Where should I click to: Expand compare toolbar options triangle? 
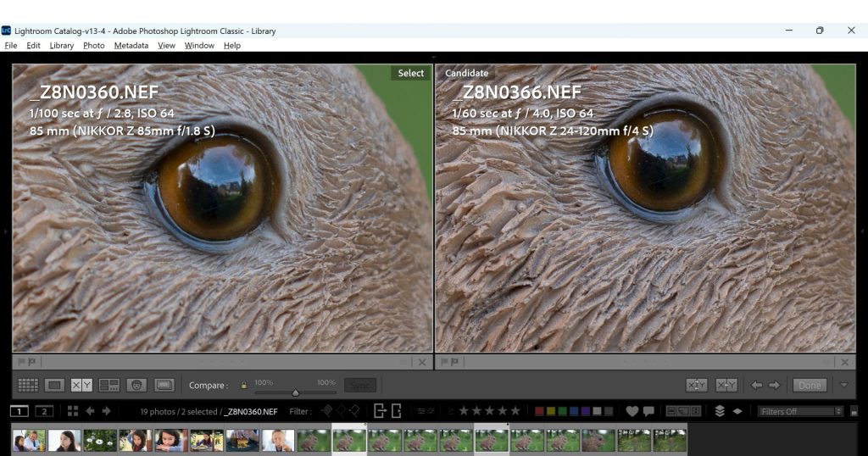point(843,385)
